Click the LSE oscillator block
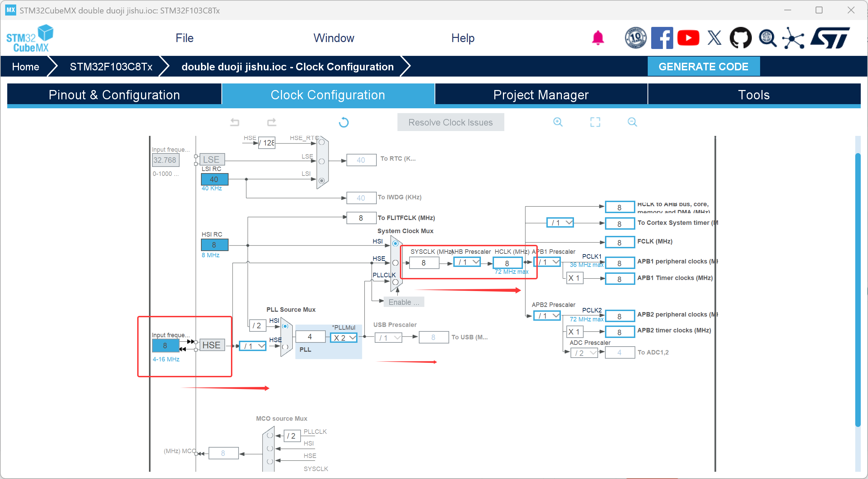 click(x=212, y=159)
